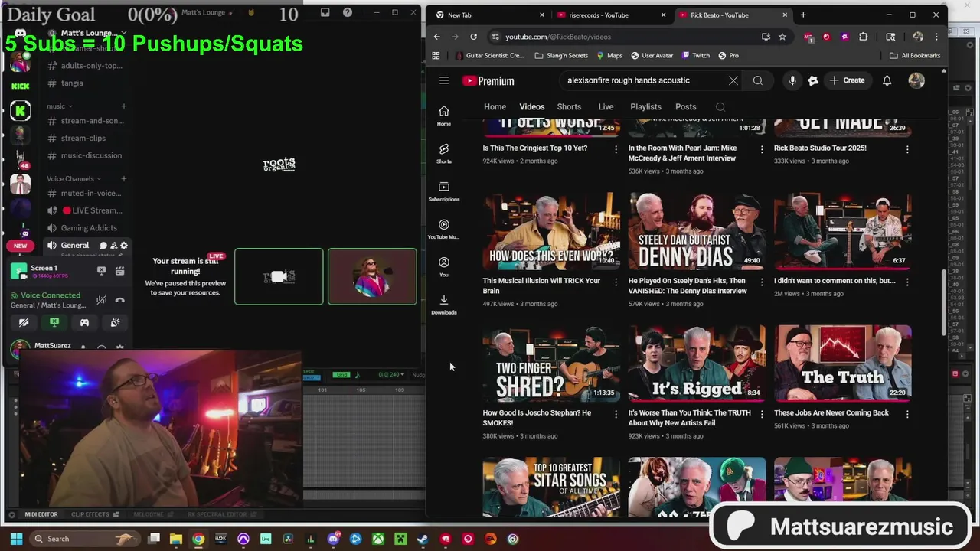Search within Rick Beato channel

coord(720,107)
